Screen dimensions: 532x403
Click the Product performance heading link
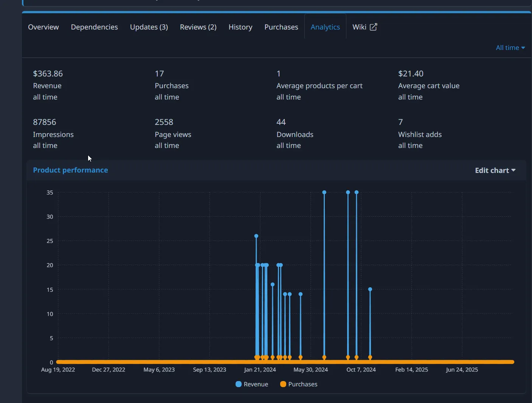70,170
